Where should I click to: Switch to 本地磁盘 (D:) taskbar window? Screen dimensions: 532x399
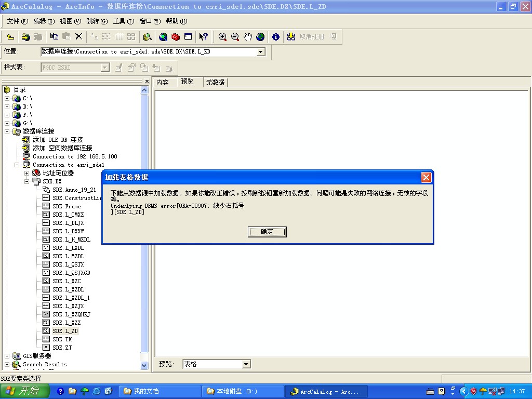pos(242,391)
